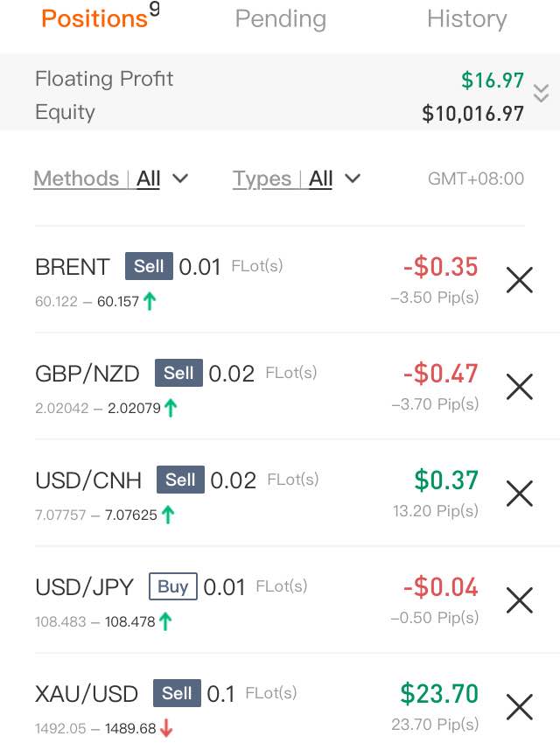Close the BRENT sell position
560x750 pixels.
point(520,280)
